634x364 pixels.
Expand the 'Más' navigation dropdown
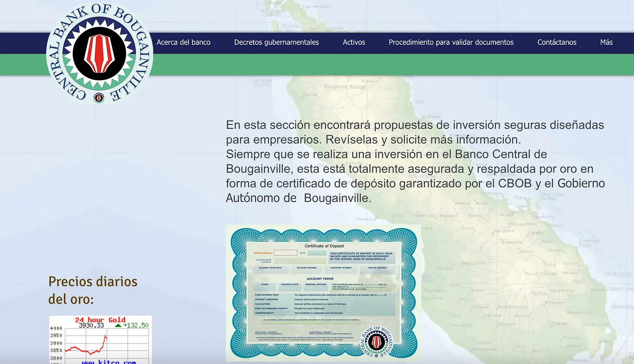(606, 42)
